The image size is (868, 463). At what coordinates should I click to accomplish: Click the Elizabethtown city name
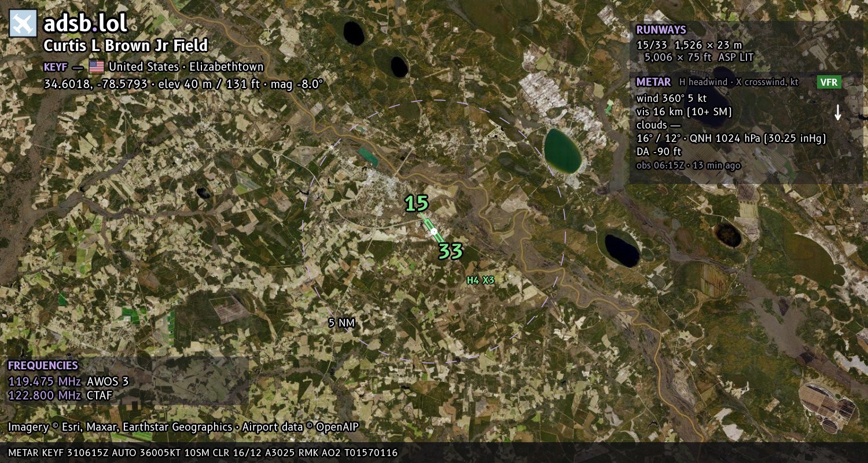click(226, 67)
